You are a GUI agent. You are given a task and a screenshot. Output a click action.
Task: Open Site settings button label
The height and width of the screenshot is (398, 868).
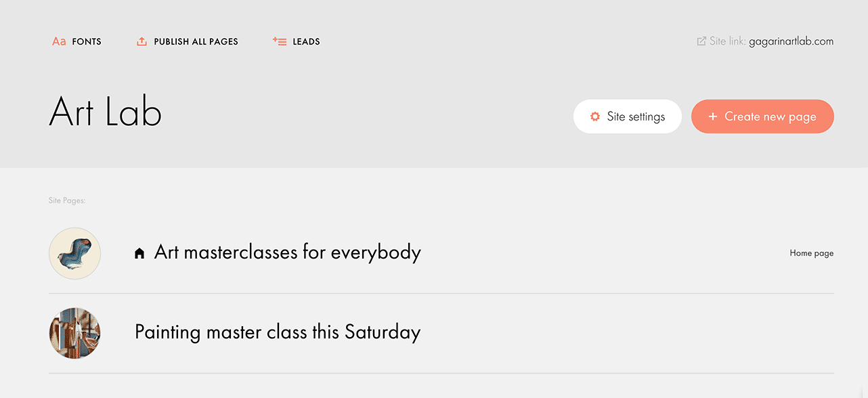[x=636, y=116]
